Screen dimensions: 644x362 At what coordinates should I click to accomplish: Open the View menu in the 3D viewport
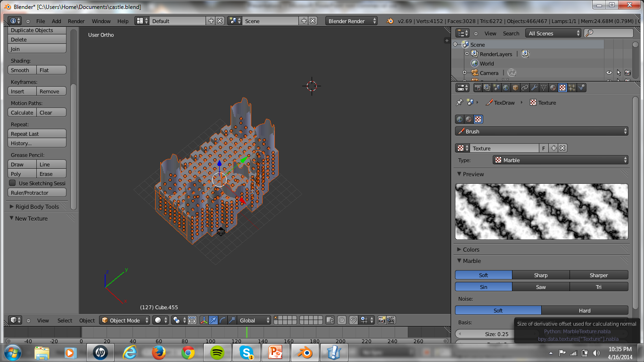(43, 320)
